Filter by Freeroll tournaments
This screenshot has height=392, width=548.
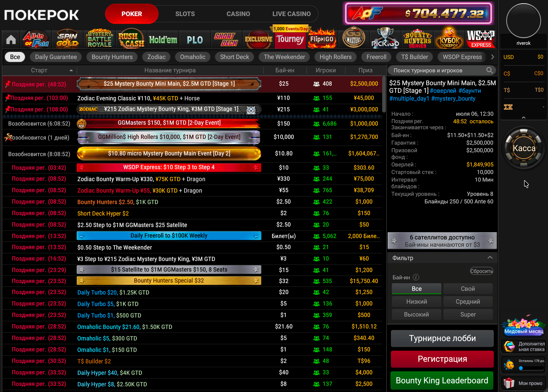(376, 57)
